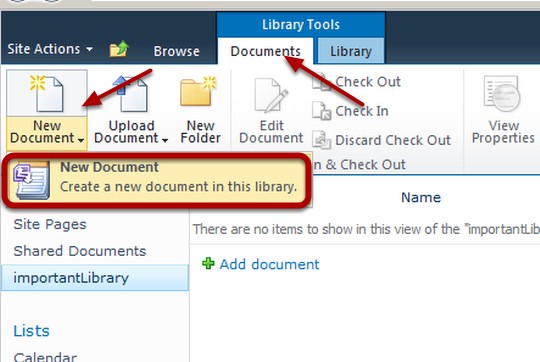The image size is (540, 362).
Task: Click the Navigate Up folder icon
Action: pos(119,49)
